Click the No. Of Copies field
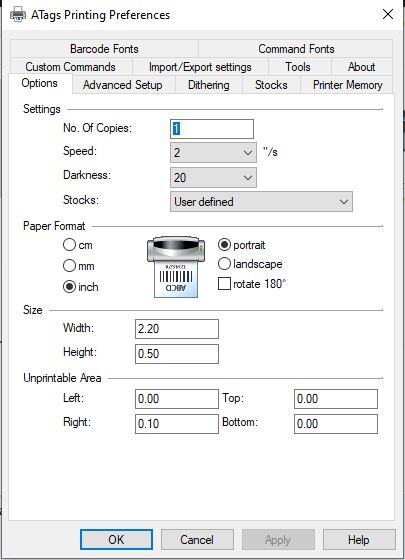 coord(212,129)
